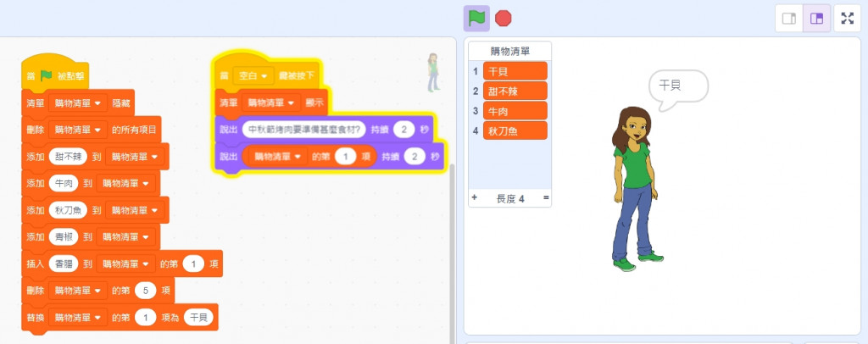Click the red stop button
Viewport: 868px width, 344px height.
point(504,19)
